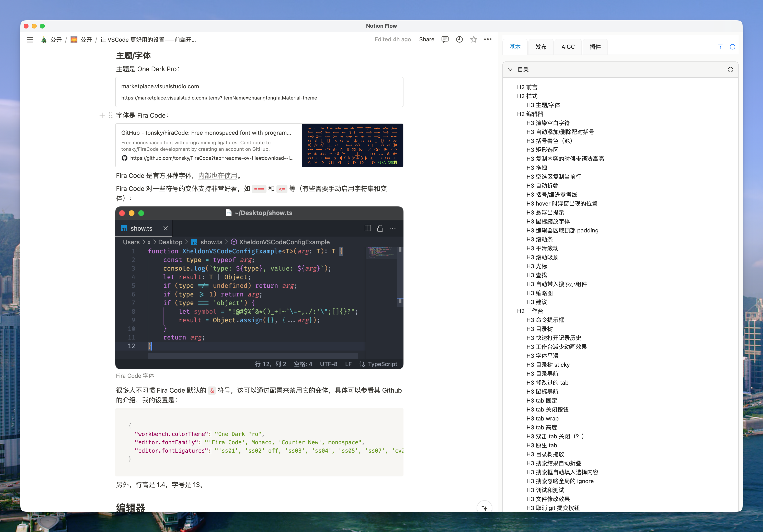The image size is (763, 532).
Task: Jump to H3 缩略图 in outline
Action: pyautogui.click(x=540, y=293)
